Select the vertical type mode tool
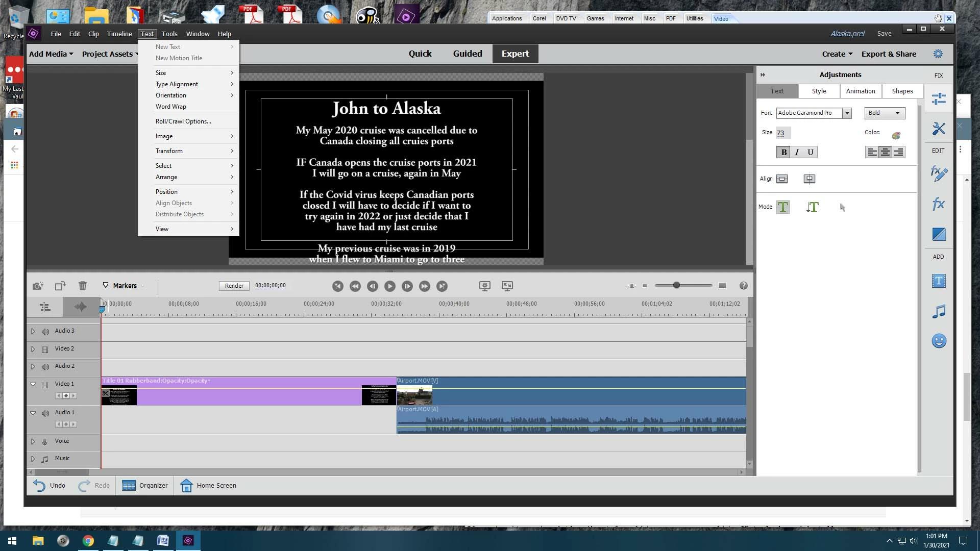 click(813, 207)
